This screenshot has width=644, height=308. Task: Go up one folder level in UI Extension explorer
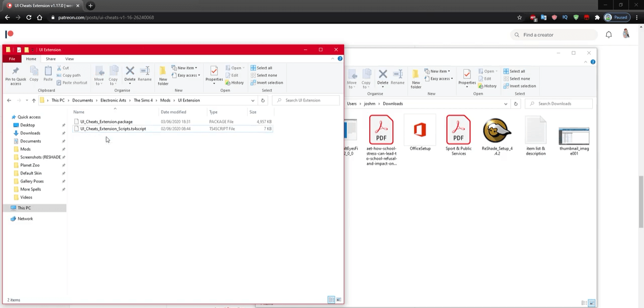(x=34, y=100)
